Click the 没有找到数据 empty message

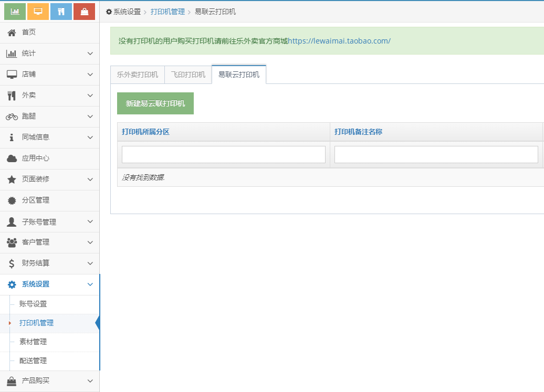pos(143,177)
